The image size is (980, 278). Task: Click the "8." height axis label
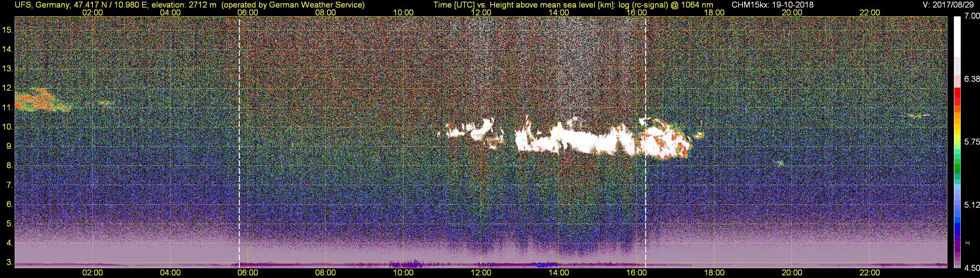point(10,166)
